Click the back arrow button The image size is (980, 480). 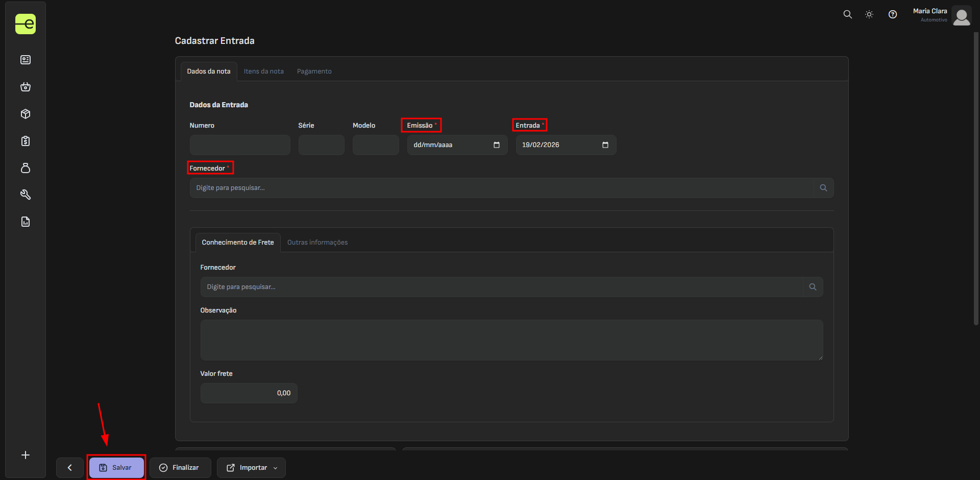point(70,468)
